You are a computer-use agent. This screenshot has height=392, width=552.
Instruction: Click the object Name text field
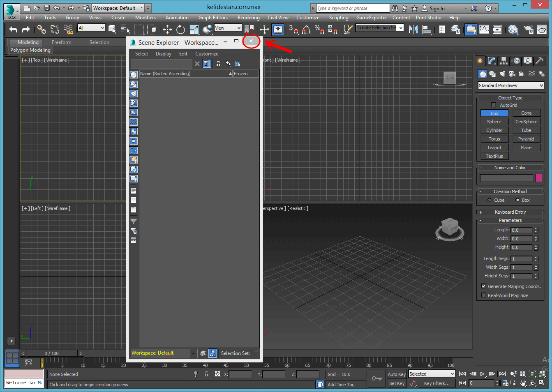click(506, 178)
